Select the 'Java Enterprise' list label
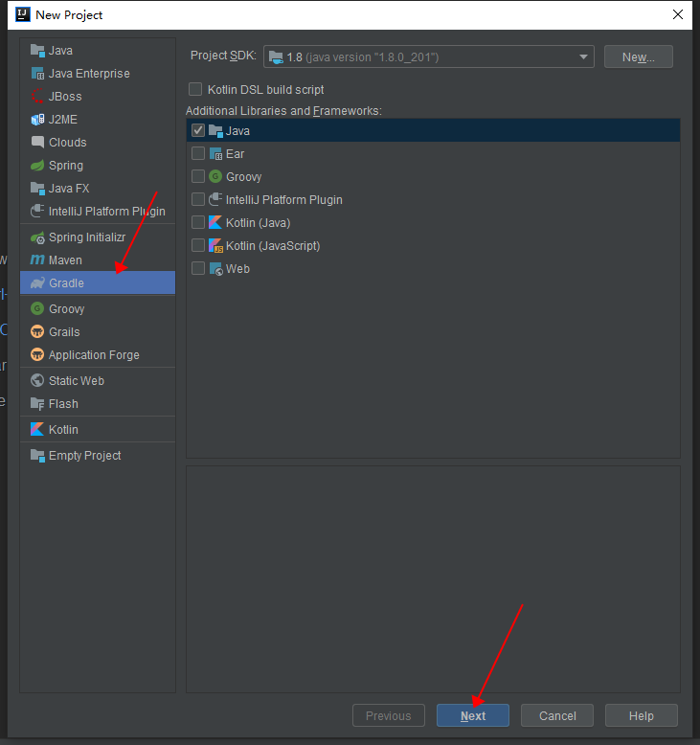Screen dimensions: 700x745 (x=89, y=74)
